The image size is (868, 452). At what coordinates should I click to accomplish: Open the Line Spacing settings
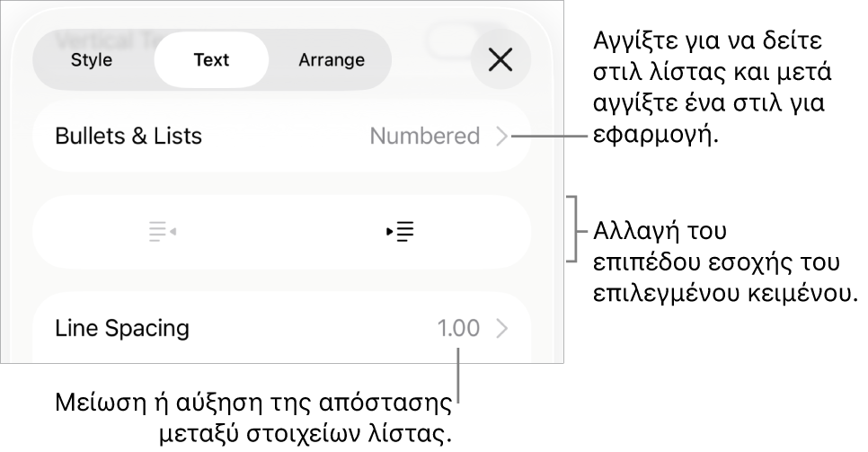click(x=122, y=329)
